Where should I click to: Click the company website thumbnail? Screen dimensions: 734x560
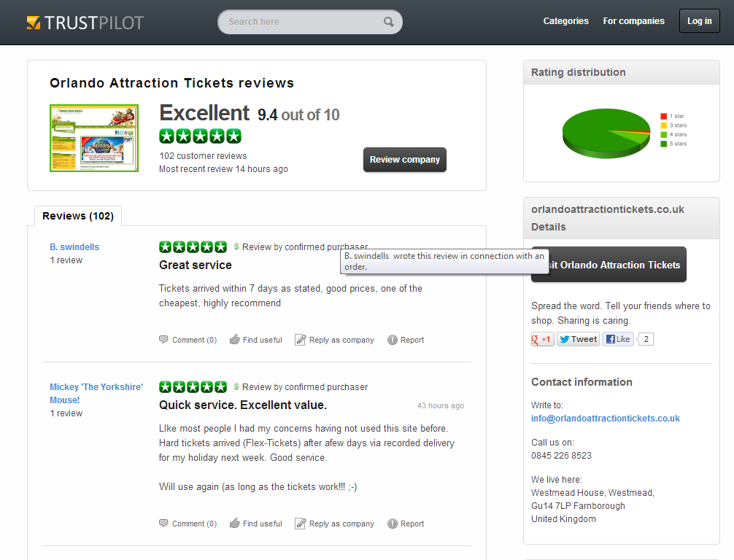pos(94,139)
